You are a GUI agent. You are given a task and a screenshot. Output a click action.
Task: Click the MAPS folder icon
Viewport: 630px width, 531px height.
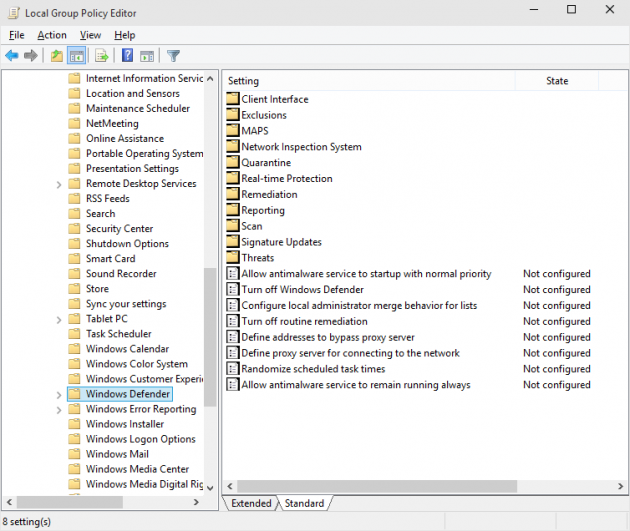pos(233,131)
